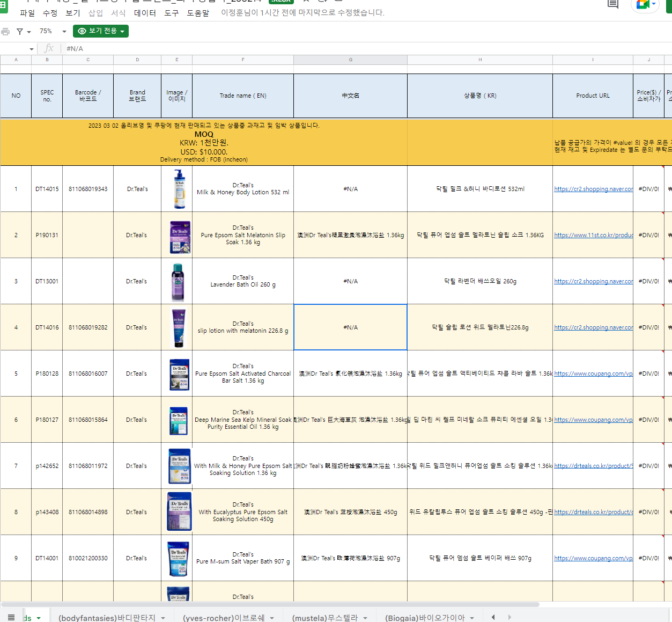Open the view-only mode dropdown
This screenshot has height=622, width=672.
[101, 31]
